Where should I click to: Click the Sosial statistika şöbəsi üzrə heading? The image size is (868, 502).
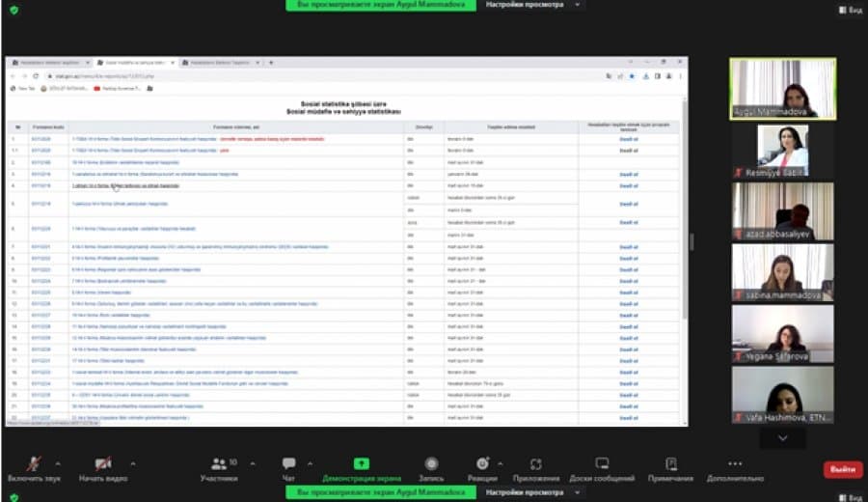(343, 103)
